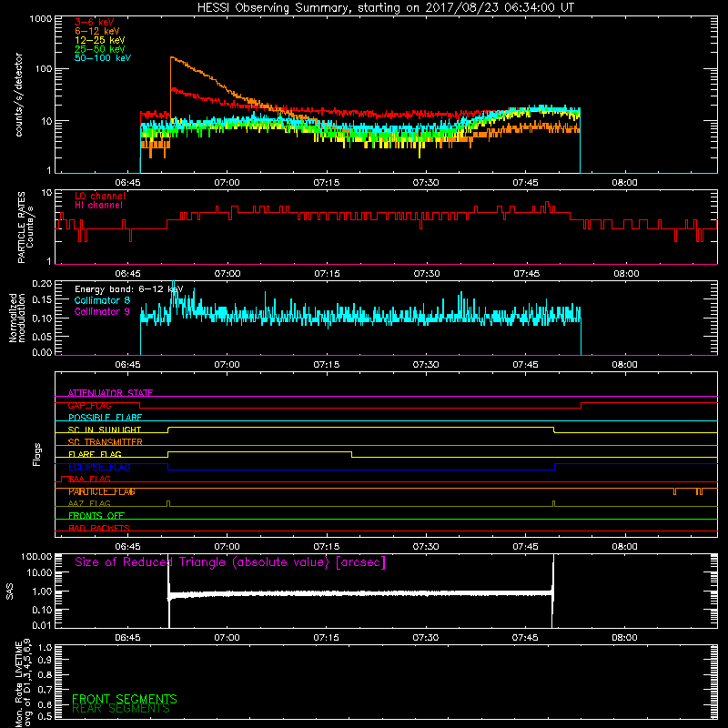728x728 pixels.
Task: Click the FRONT SEGMENTS legend label
Action: tap(125, 699)
